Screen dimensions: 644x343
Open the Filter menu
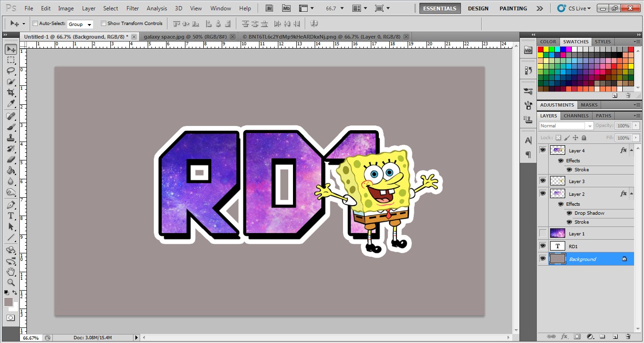pyautogui.click(x=132, y=8)
